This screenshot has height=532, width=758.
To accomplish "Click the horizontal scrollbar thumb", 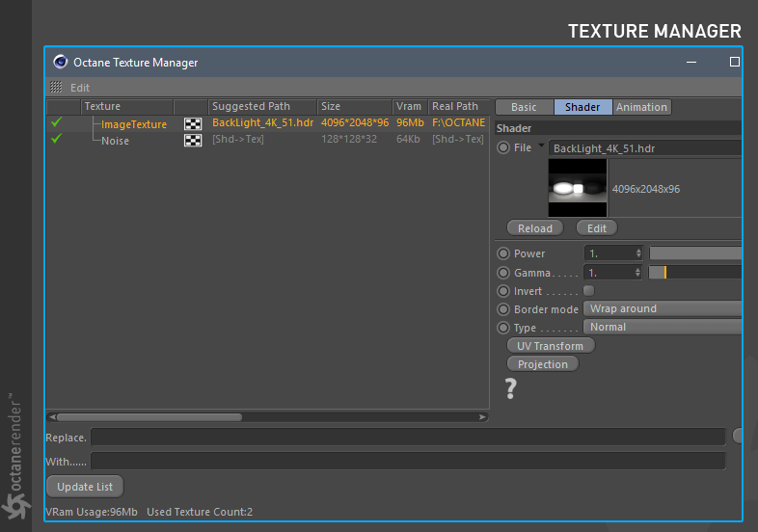I will tap(149, 417).
